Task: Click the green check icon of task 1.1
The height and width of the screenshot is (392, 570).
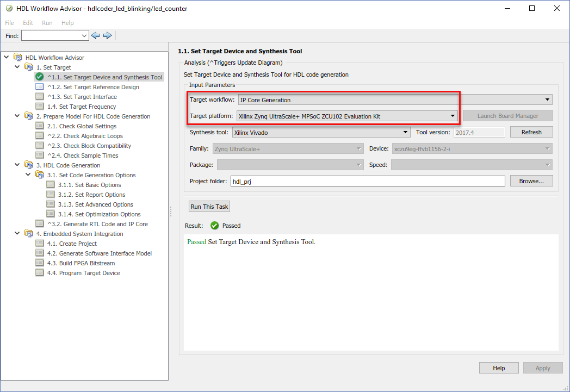Action: 40,77
